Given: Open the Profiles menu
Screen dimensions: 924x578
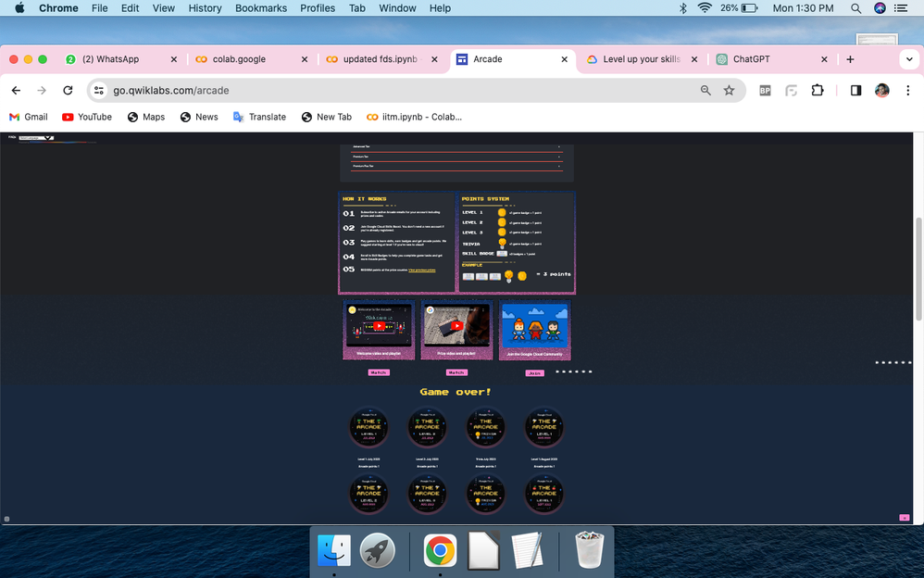Looking at the screenshot, I should click(317, 8).
